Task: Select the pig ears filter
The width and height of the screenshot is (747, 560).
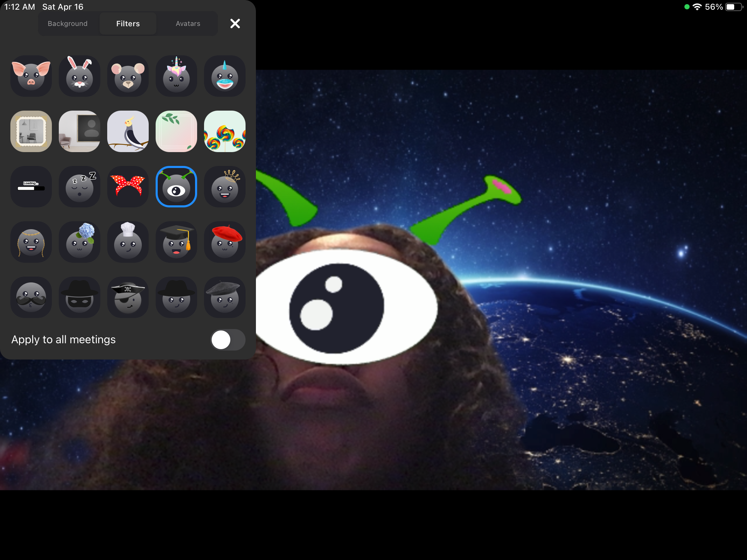Action: [31, 76]
